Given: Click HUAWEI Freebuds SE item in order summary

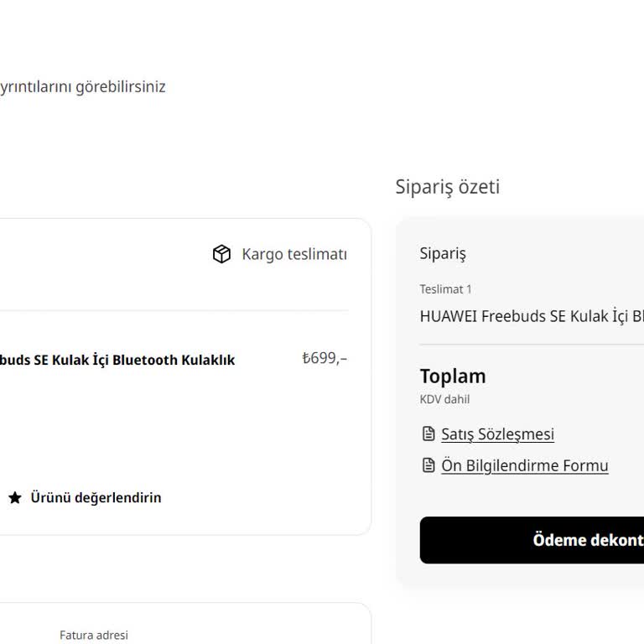Looking at the screenshot, I should pos(532,316).
